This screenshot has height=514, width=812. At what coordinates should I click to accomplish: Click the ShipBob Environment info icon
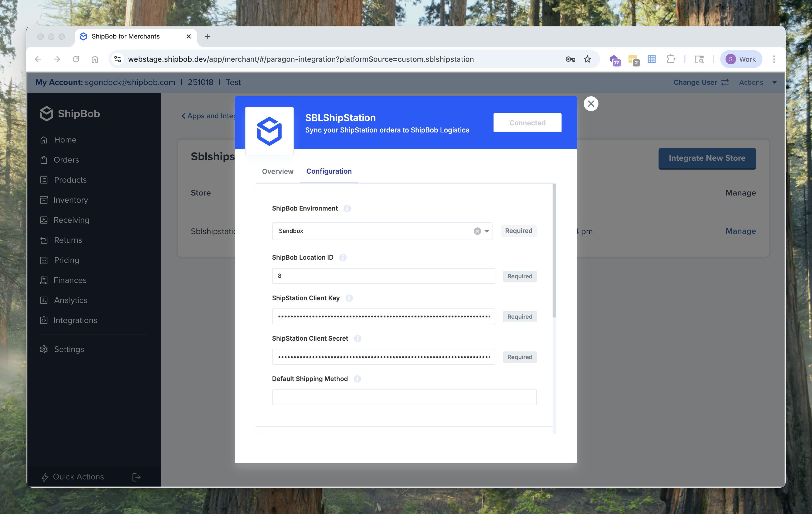point(347,208)
